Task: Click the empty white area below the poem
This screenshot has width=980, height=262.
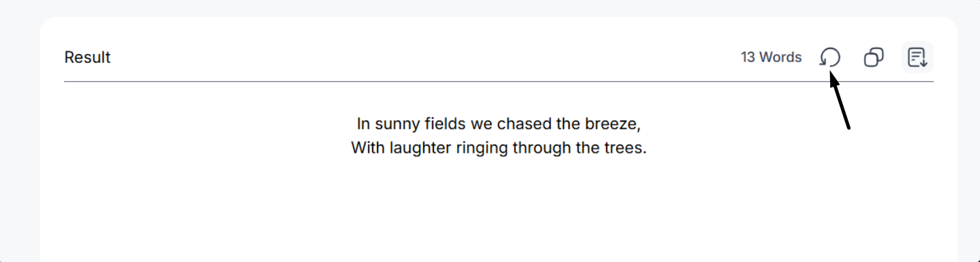Action: (499, 212)
